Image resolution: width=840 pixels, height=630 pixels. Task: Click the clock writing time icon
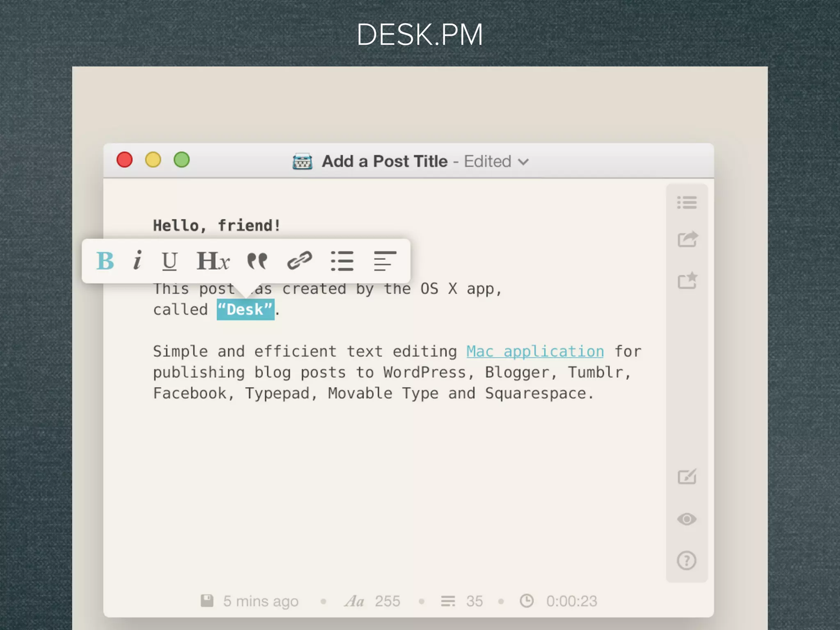(x=527, y=601)
